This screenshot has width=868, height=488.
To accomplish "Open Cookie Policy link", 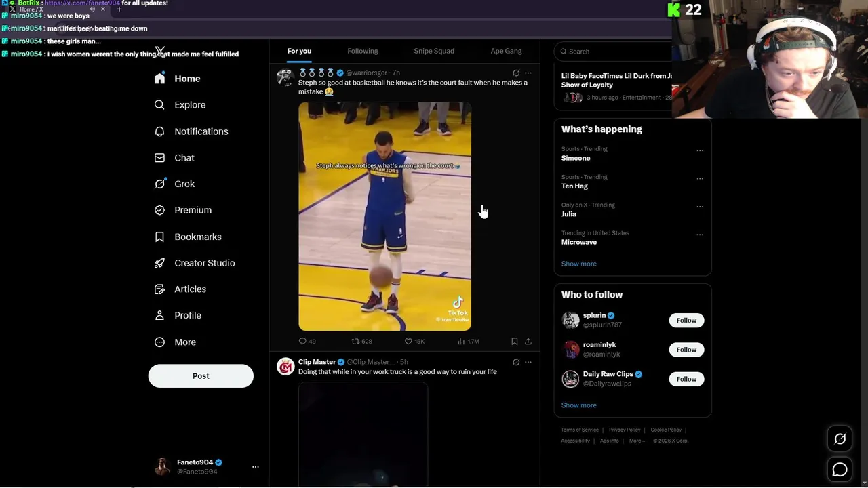I will coord(666,430).
